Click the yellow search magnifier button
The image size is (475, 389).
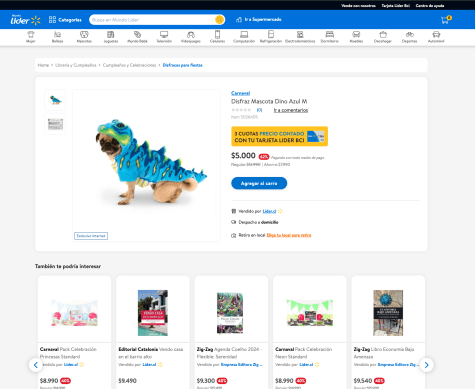point(219,20)
